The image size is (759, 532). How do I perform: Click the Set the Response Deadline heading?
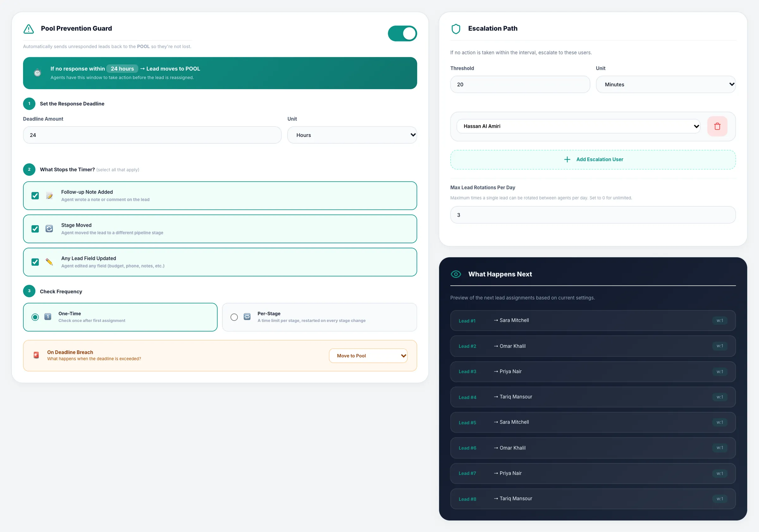tap(72, 103)
